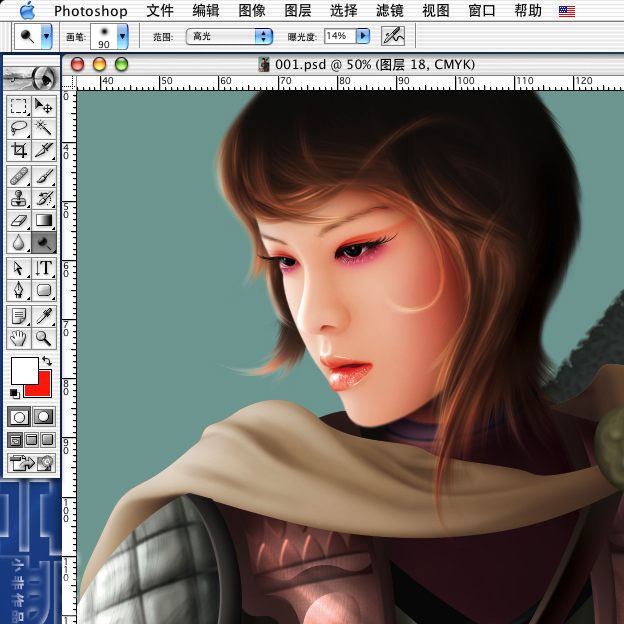Swap foreground and background colors

(47, 361)
